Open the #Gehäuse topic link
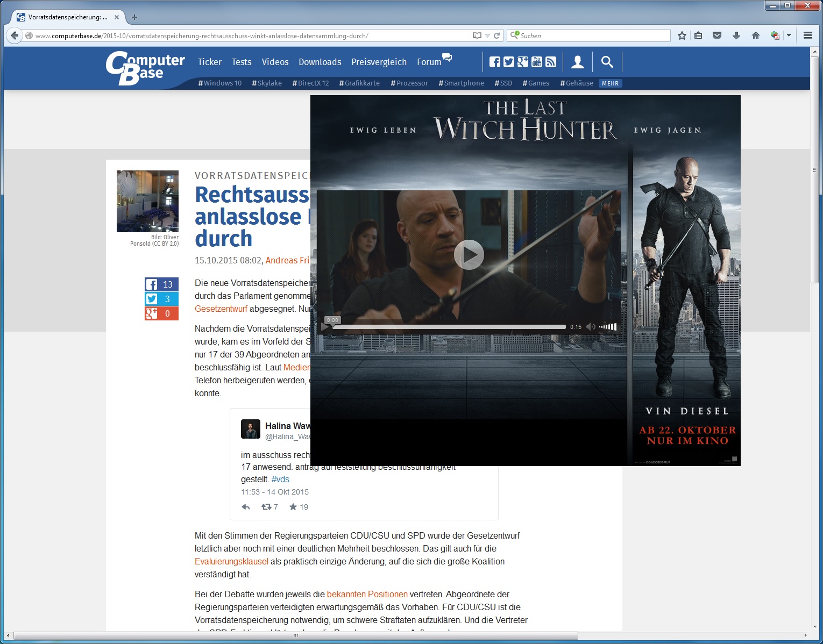Image resolution: width=823 pixels, height=644 pixels. pos(577,83)
